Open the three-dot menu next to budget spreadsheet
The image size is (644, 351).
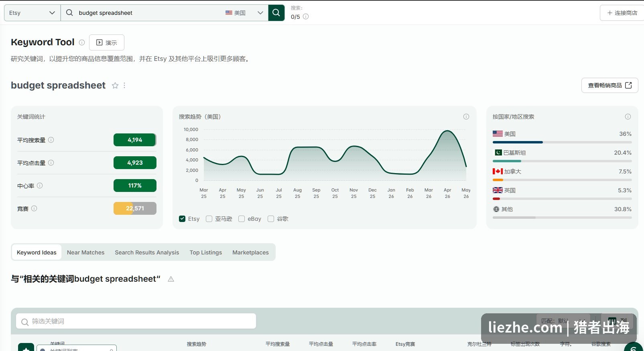click(124, 85)
